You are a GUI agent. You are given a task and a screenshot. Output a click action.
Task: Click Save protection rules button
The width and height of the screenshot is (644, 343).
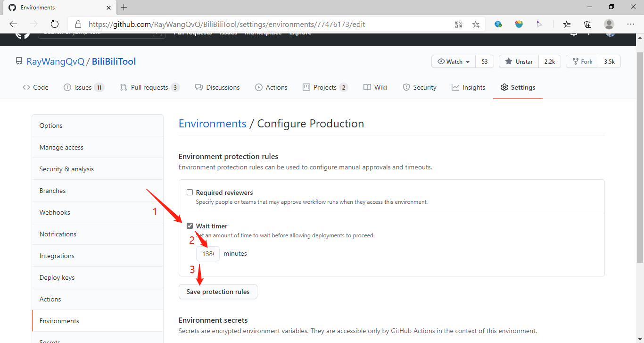218,292
